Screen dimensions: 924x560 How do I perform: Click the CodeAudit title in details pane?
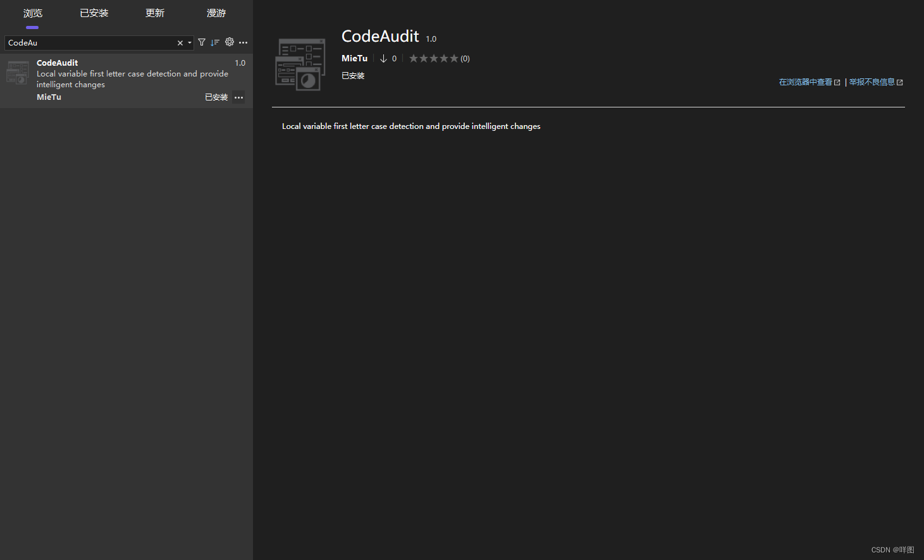point(380,36)
